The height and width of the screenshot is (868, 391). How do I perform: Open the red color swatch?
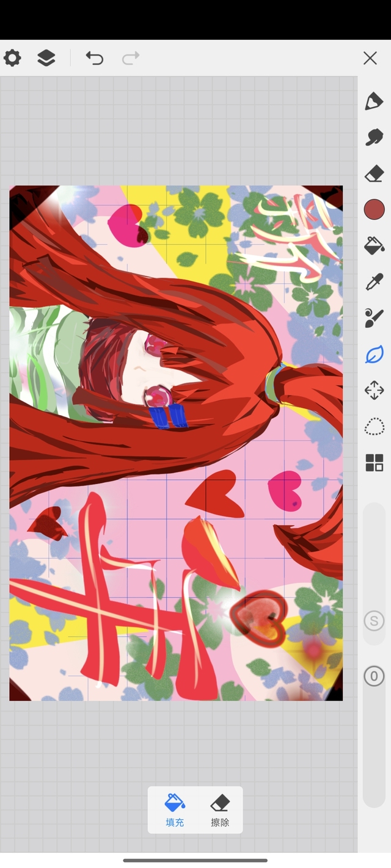pyautogui.click(x=374, y=209)
